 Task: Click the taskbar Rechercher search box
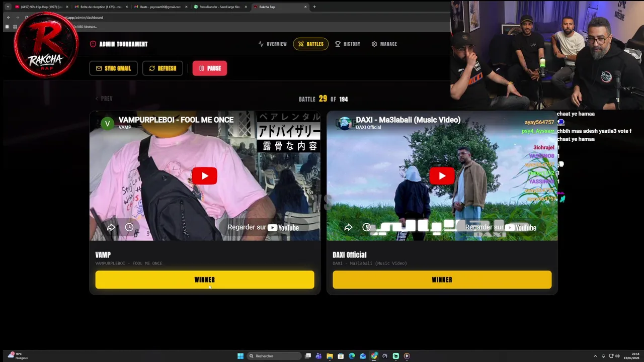point(274,356)
